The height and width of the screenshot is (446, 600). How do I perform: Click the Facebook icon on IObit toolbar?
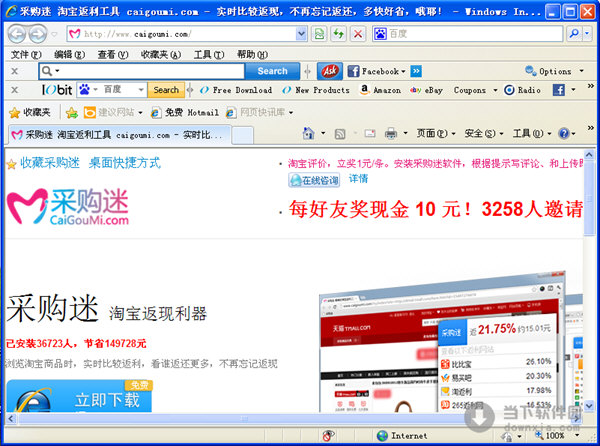[559, 90]
